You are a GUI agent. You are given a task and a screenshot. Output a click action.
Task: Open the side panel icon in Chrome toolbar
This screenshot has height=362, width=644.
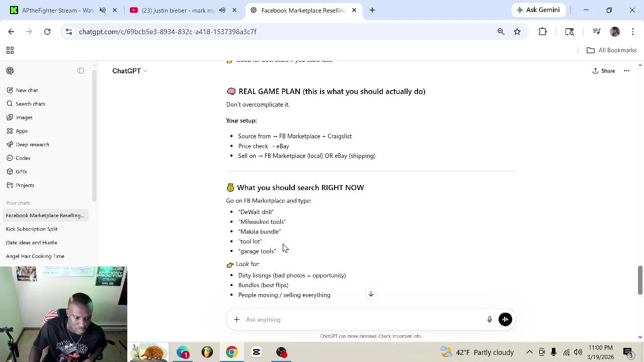[x=570, y=32]
